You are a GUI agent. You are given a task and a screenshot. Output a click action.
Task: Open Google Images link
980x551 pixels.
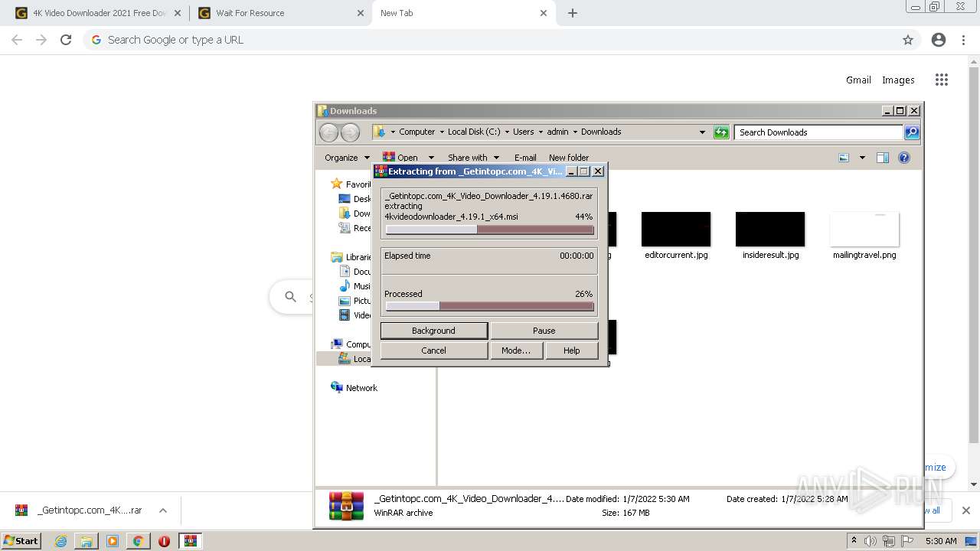898,80
